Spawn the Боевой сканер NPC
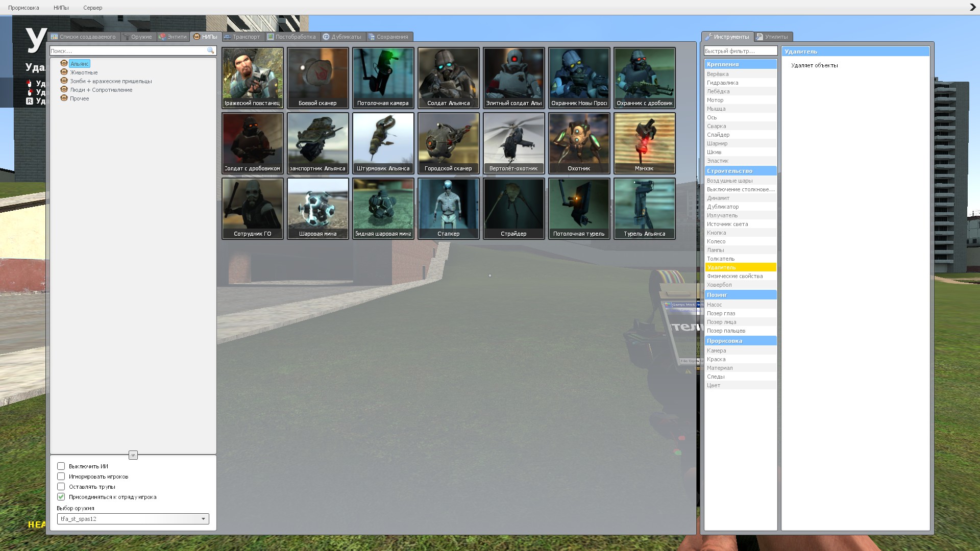 (317, 78)
